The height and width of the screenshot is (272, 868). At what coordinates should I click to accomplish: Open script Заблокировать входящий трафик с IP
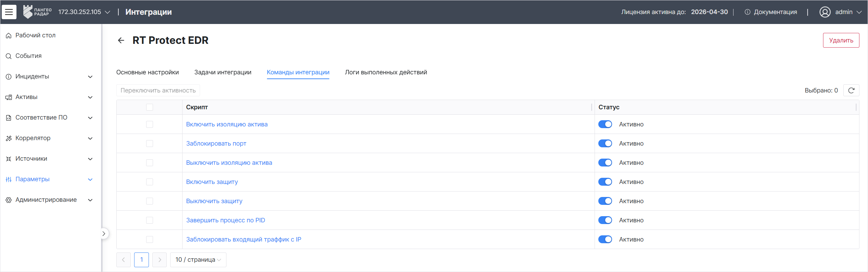pyautogui.click(x=244, y=239)
